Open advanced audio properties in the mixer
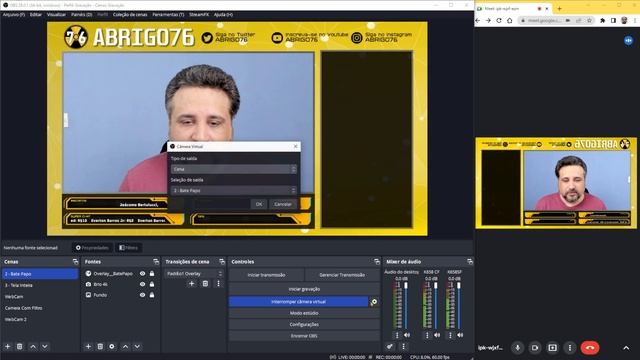This screenshot has height=360, width=640. point(390,347)
